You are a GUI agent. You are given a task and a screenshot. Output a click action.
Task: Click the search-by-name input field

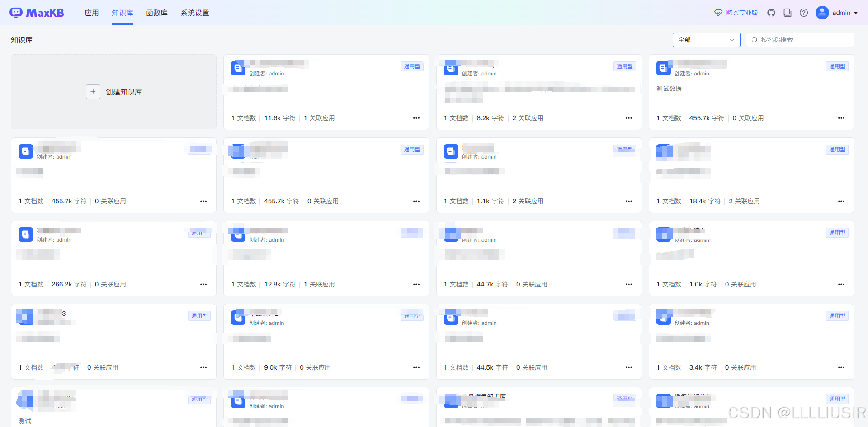coord(800,40)
